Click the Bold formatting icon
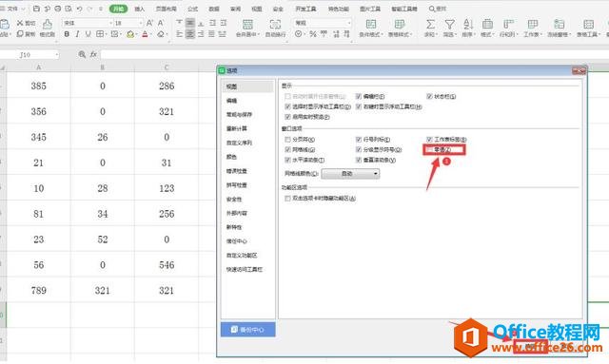The image size is (609, 364). tap(67, 34)
